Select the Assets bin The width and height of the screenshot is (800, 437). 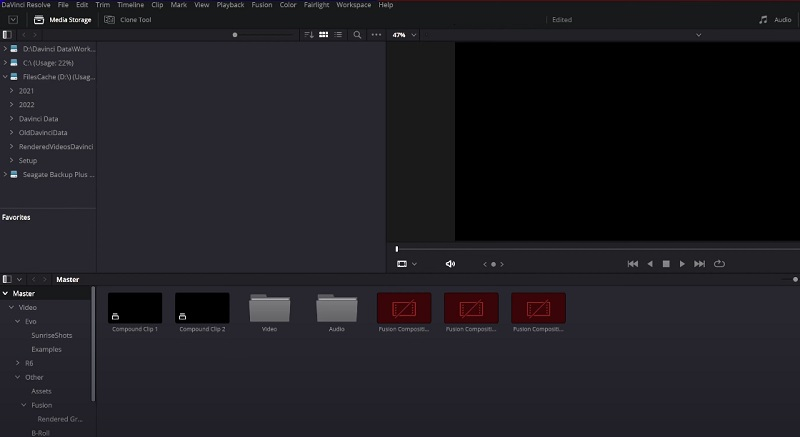click(41, 391)
